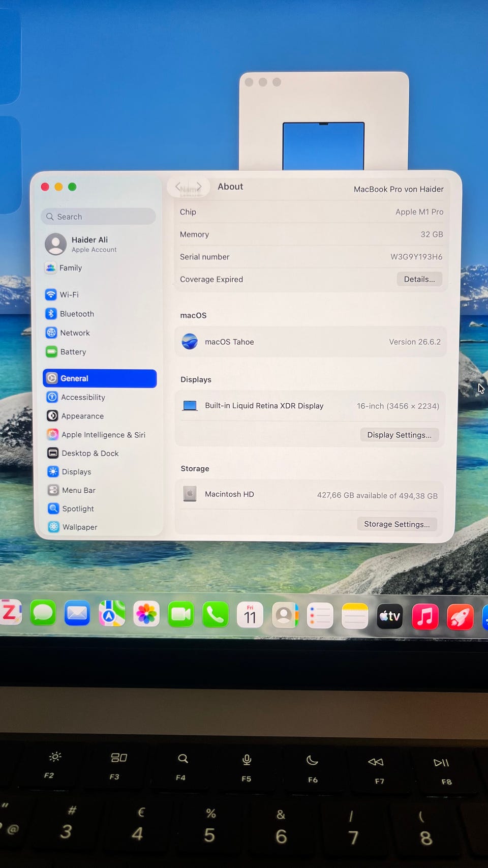The image size is (488, 868).
Task: Click the computer name MacBook Pro von Haider
Action: coord(399,189)
